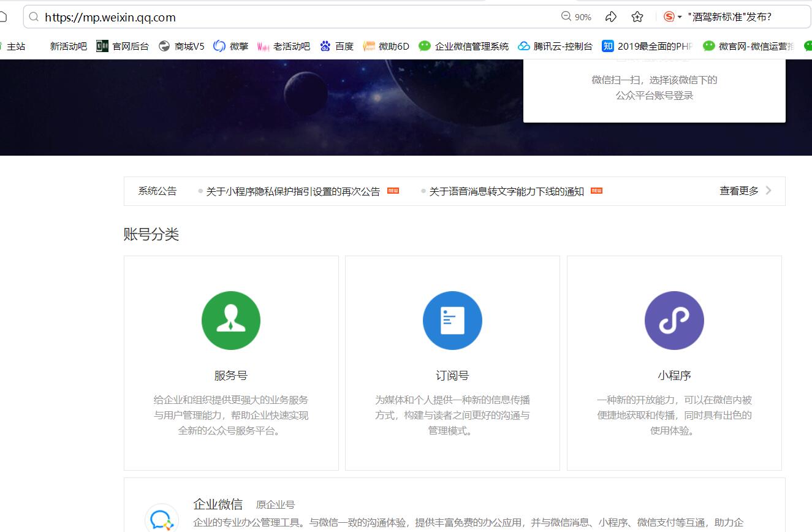Open the 新活动吧 bookmark
Viewport: 812px width, 532px height.
click(x=68, y=46)
